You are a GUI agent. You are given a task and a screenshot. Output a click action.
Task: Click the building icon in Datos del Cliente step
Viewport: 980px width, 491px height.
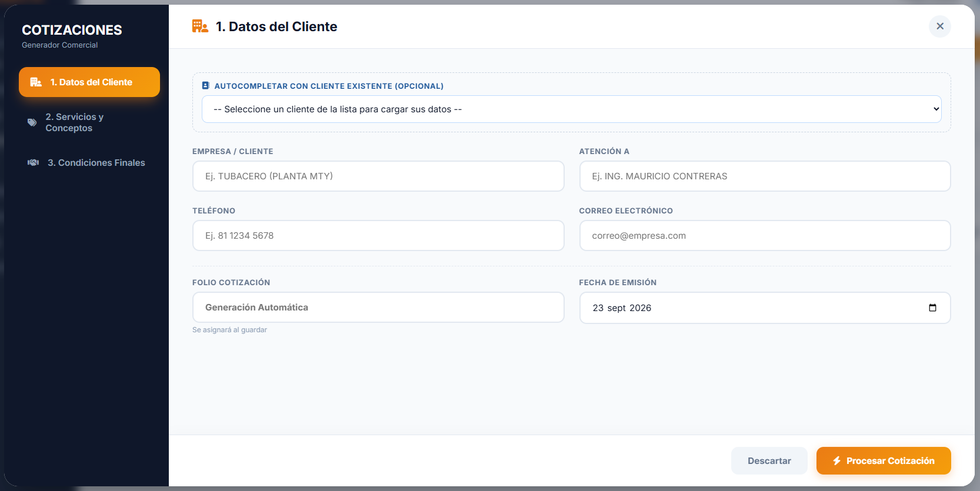tap(36, 82)
